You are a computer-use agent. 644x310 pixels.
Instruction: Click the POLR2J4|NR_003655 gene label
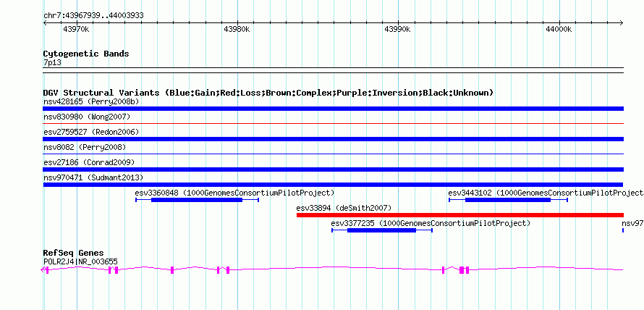click(x=80, y=261)
